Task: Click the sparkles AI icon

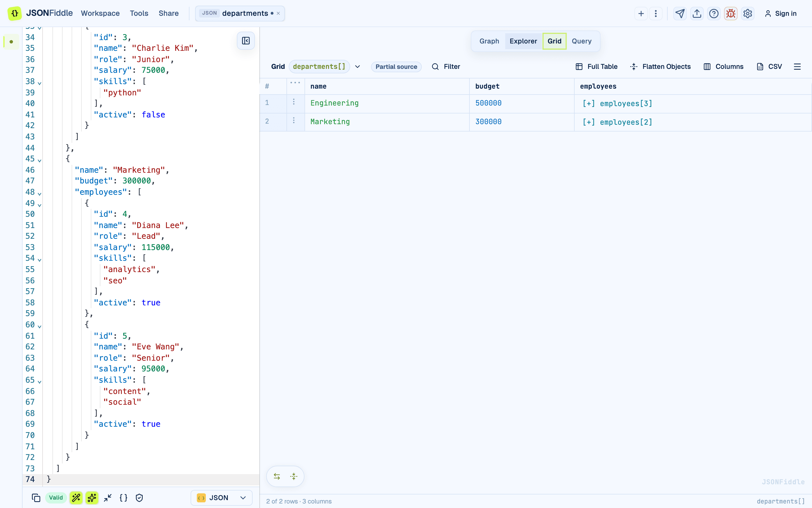Action: coord(92,498)
